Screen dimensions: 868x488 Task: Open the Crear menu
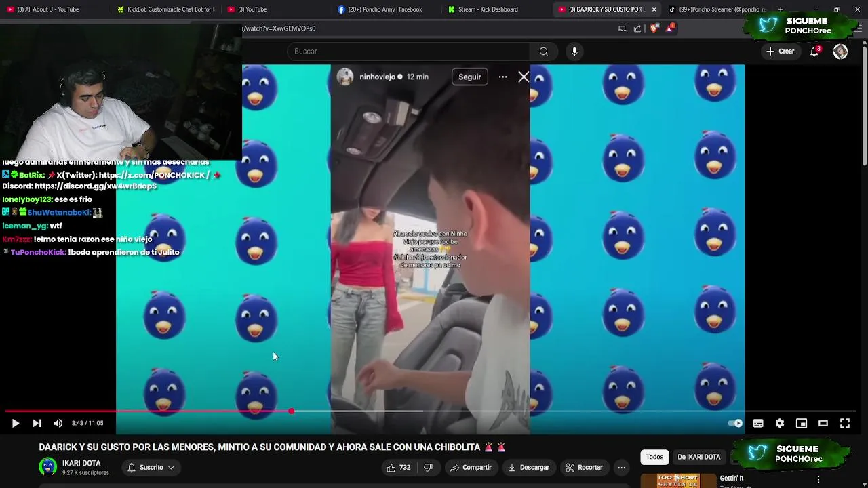(x=781, y=52)
